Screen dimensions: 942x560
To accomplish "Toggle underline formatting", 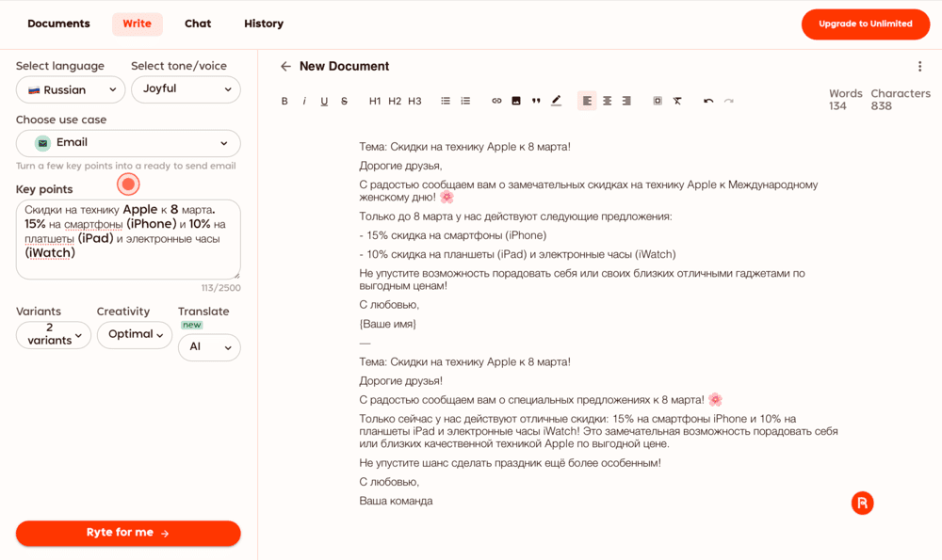I will 324,101.
